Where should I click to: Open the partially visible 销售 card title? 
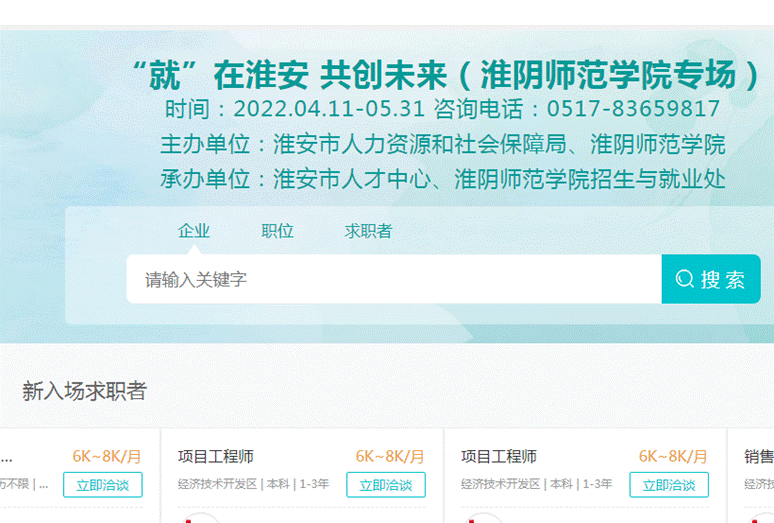(x=758, y=456)
